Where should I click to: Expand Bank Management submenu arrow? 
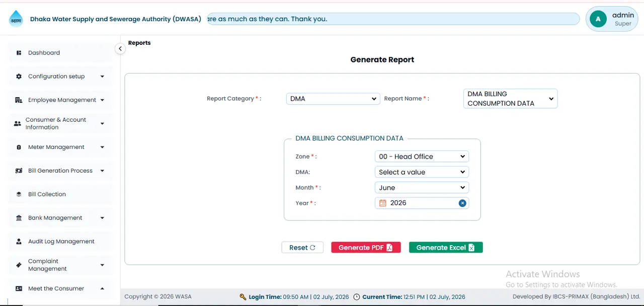click(x=102, y=218)
